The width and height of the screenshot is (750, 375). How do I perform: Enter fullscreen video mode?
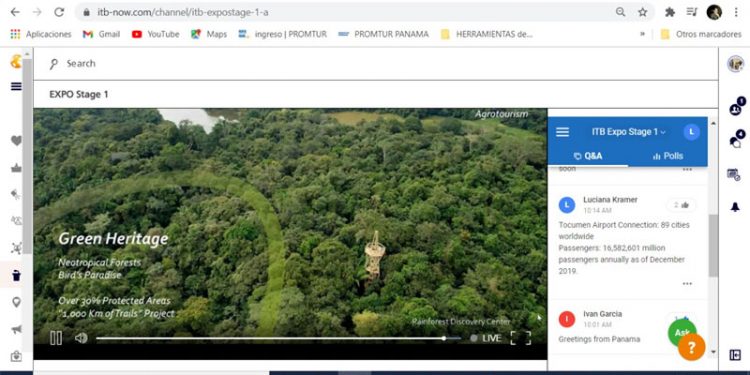[x=520, y=338]
